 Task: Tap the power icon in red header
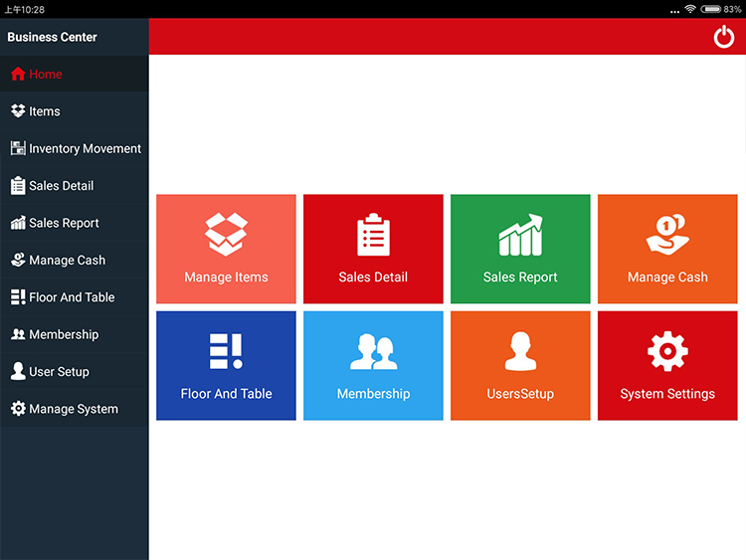click(x=724, y=37)
